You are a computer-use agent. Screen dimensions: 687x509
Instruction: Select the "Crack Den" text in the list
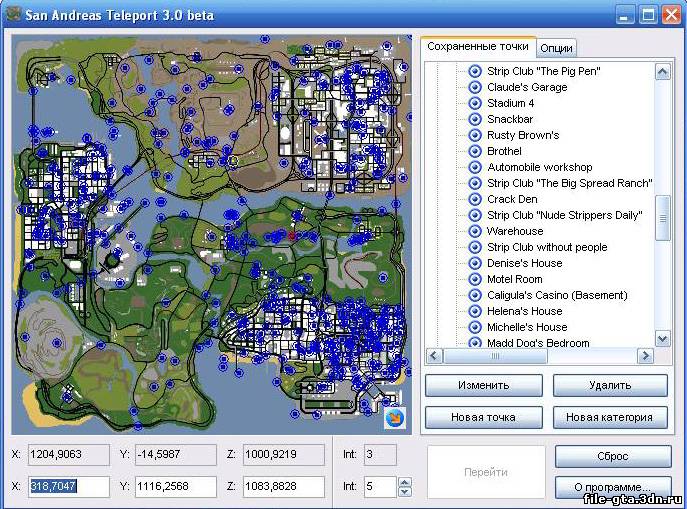(x=512, y=199)
